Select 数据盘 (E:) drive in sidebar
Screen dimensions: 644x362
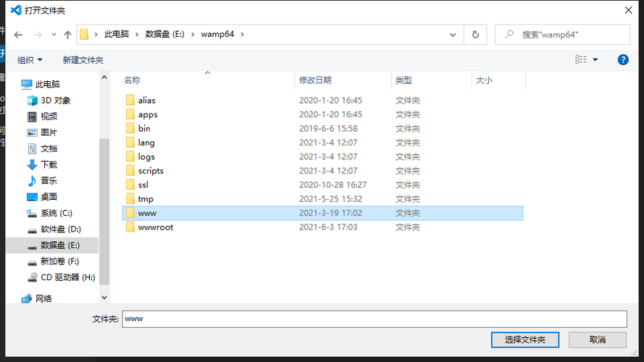(53, 245)
